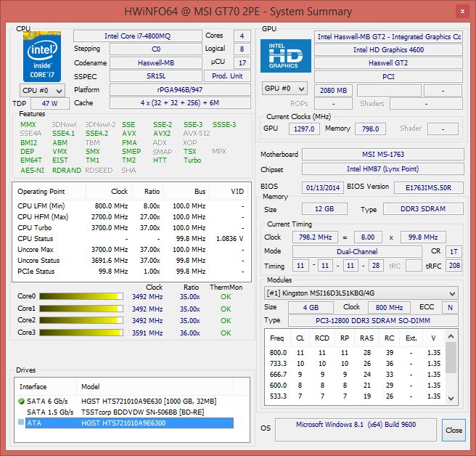
Task: Click the Core3 usage bar
Action: coord(81,333)
